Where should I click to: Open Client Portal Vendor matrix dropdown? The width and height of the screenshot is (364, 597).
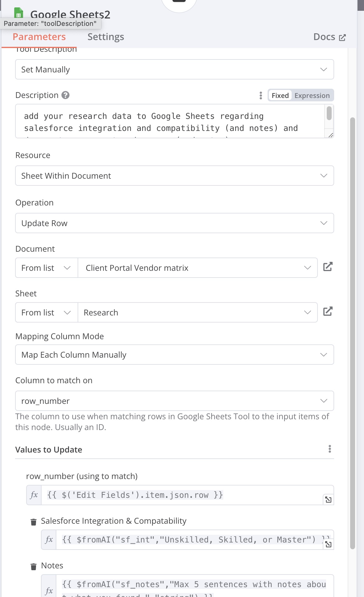[198, 268]
